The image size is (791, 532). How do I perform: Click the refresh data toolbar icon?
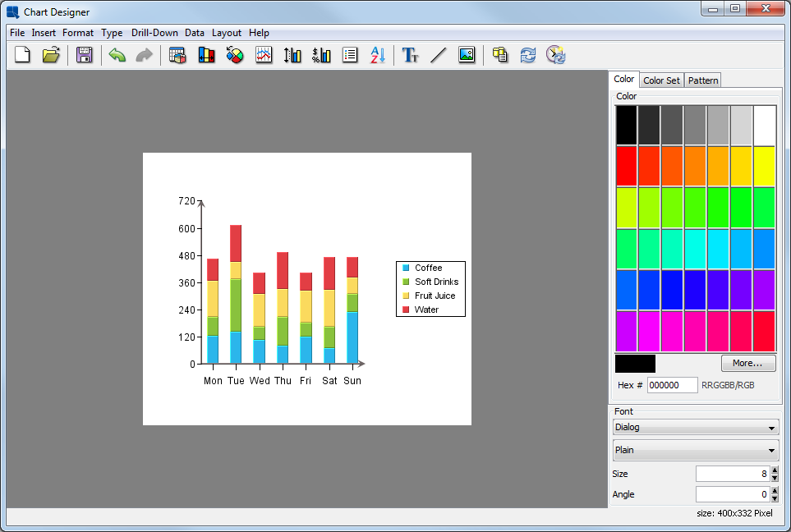[x=527, y=55]
